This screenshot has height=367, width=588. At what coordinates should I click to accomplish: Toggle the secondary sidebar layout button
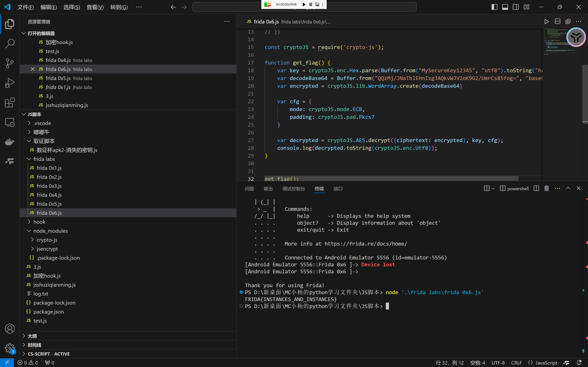click(x=516, y=7)
